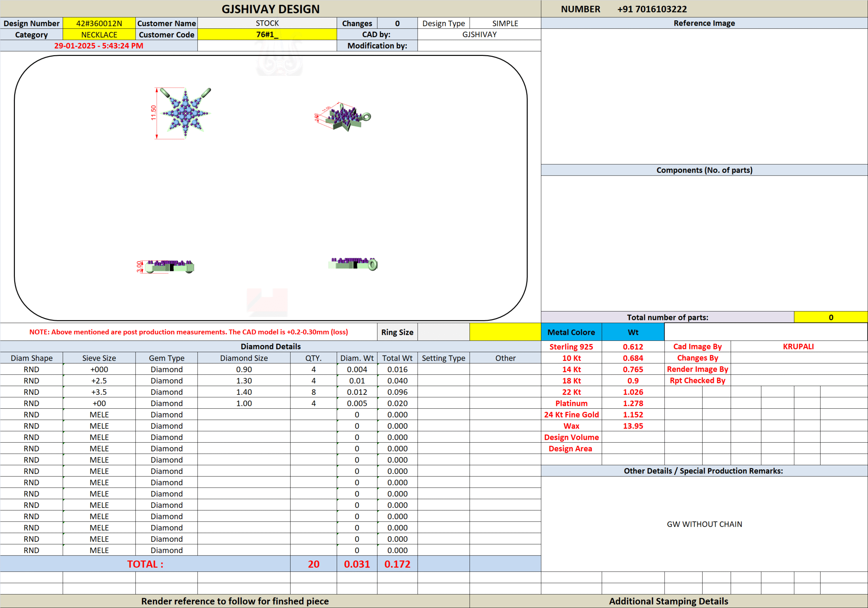
Task: Select the SIMPLE design type cell
Action: click(x=505, y=23)
